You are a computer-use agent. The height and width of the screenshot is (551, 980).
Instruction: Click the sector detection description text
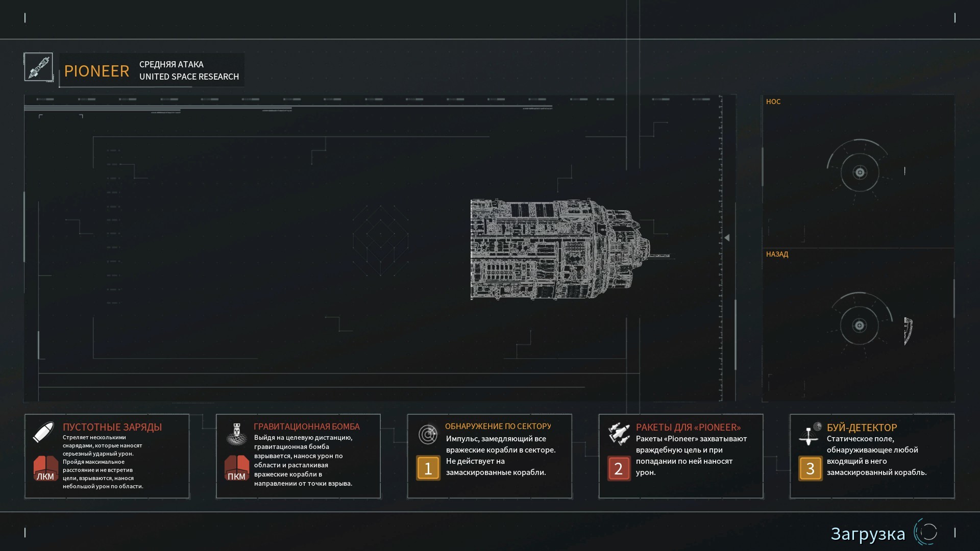coord(501,455)
